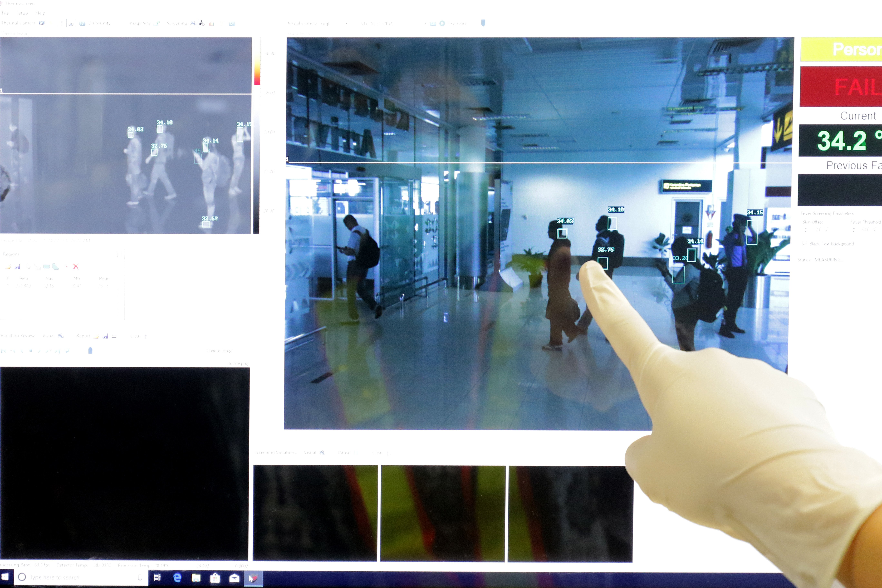Toggle Visual option in Violation Review

tap(60, 336)
